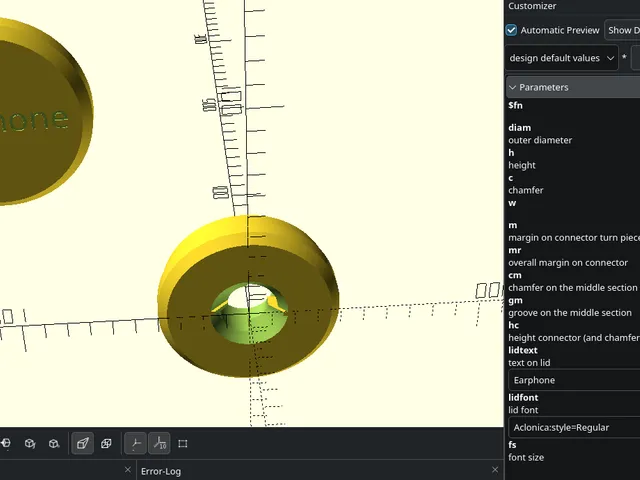Toggle the Perspective projection icon
Image resolution: width=640 pixels, height=480 pixels.
(82, 443)
